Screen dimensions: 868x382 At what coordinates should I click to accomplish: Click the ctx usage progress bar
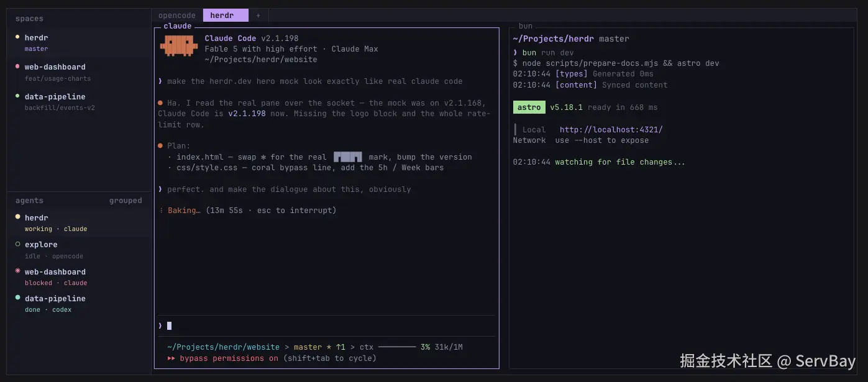[396, 347]
